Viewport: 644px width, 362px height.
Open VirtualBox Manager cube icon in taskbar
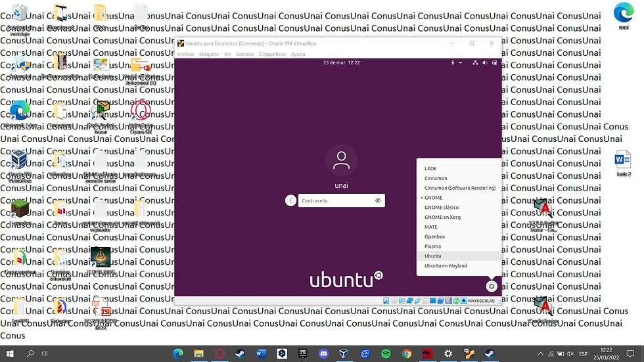click(344, 353)
